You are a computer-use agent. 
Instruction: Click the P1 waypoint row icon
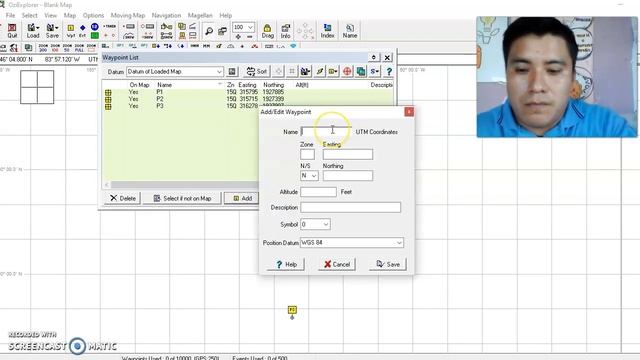[108, 93]
